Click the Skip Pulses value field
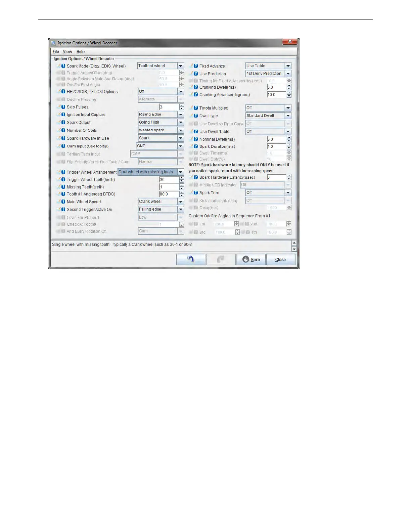 pos(169,107)
